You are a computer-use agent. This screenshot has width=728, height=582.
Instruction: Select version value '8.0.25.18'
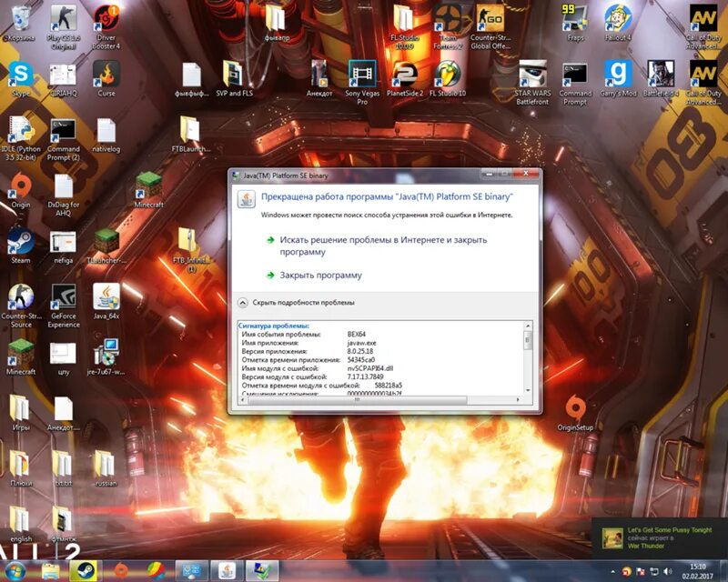click(359, 351)
